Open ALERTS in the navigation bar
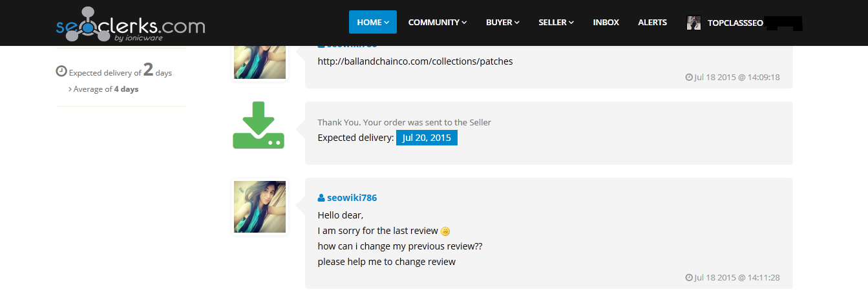The width and height of the screenshot is (868, 296). (652, 22)
